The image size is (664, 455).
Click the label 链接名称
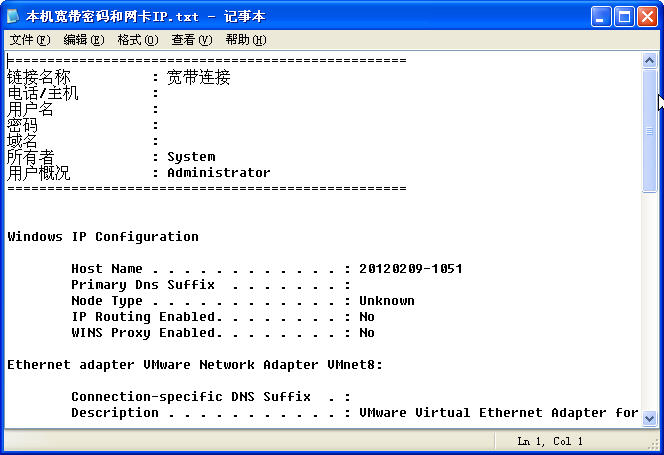(x=39, y=78)
